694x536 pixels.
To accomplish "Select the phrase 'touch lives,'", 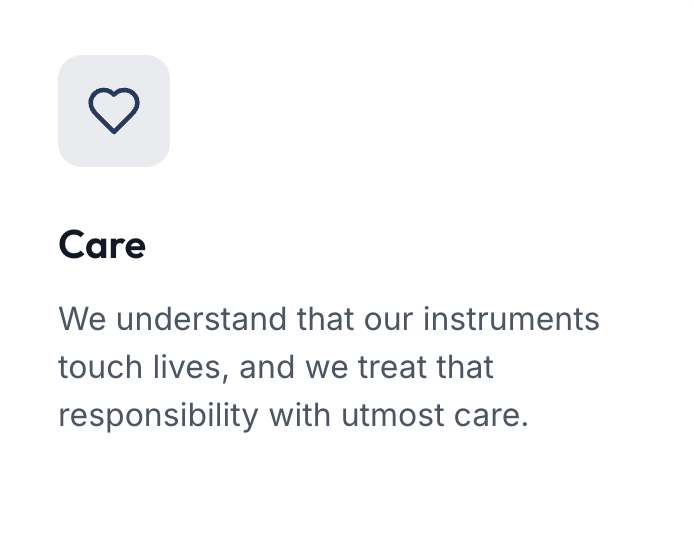I will click(x=143, y=367).
